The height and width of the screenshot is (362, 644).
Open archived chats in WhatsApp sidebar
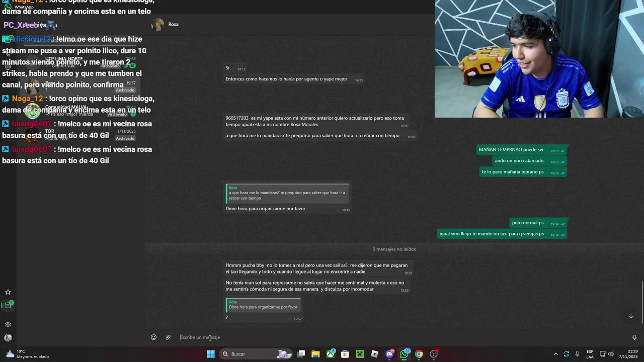tap(8, 305)
